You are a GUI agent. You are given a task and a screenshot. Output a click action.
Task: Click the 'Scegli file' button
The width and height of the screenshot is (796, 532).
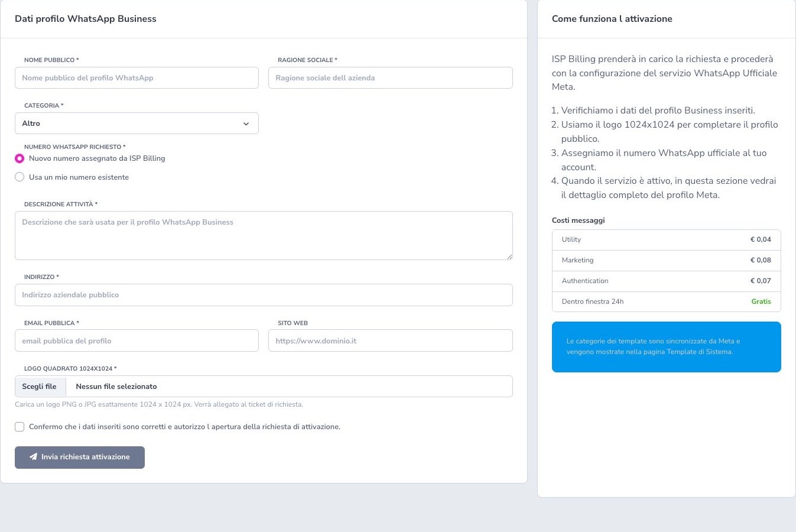[x=40, y=387]
